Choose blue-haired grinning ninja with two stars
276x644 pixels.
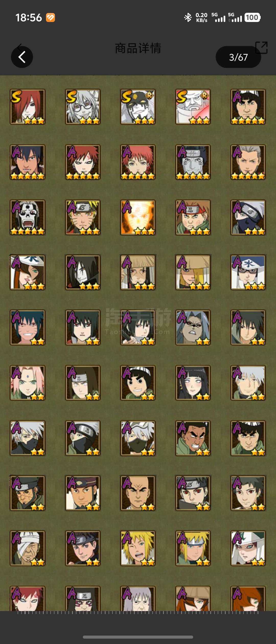(28, 328)
